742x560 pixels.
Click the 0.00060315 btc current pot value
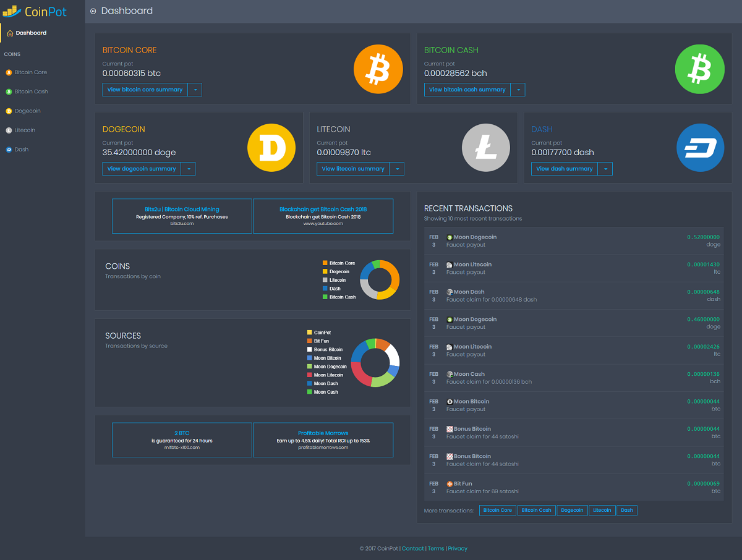pos(132,74)
